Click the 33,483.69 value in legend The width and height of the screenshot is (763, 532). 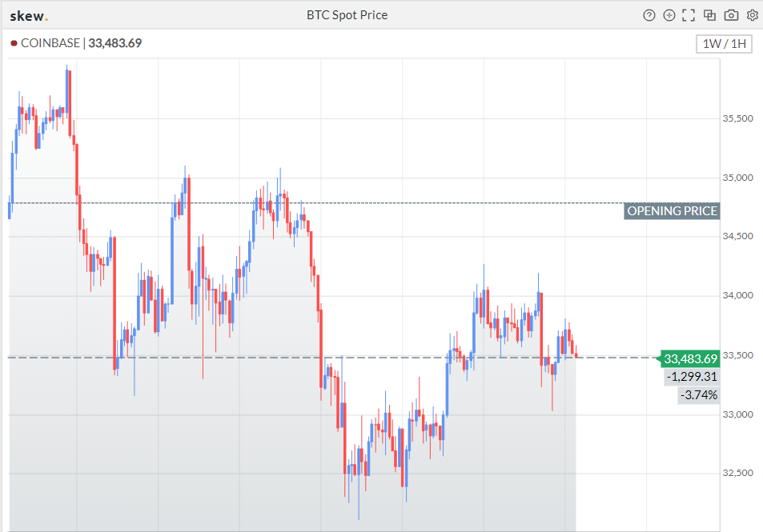tap(114, 43)
